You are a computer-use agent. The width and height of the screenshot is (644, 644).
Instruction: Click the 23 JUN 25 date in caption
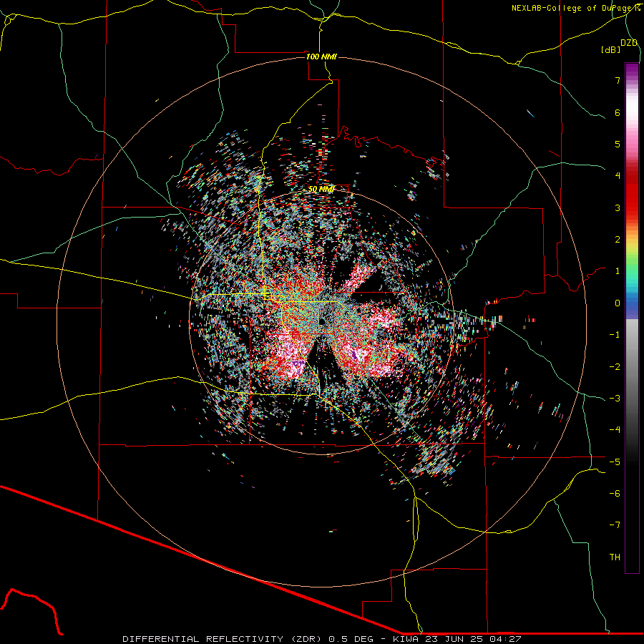coord(454,639)
